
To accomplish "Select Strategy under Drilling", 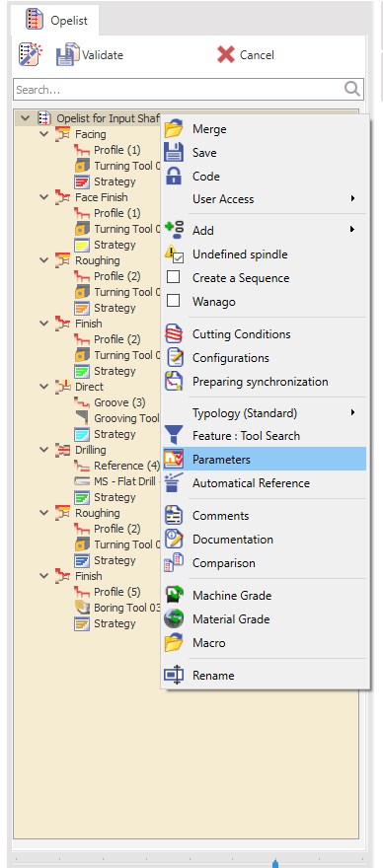I will pos(115,497).
